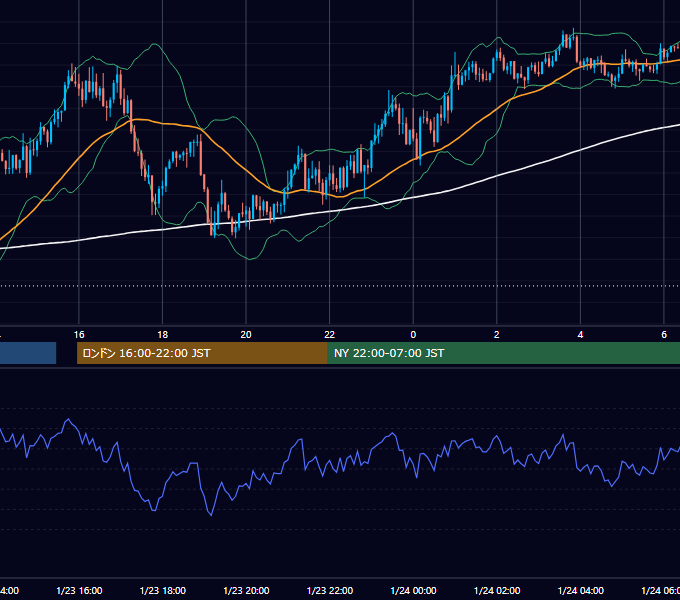
Task: Click the hour label 16 on upper axis
Action: tap(79, 335)
